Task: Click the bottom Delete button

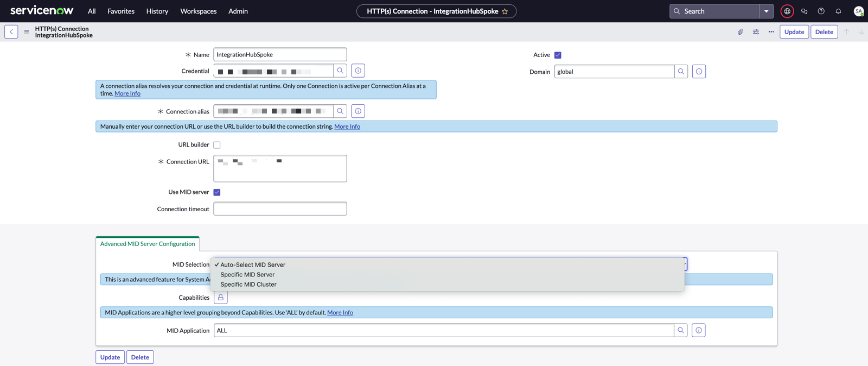Action: tap(140, 357)
